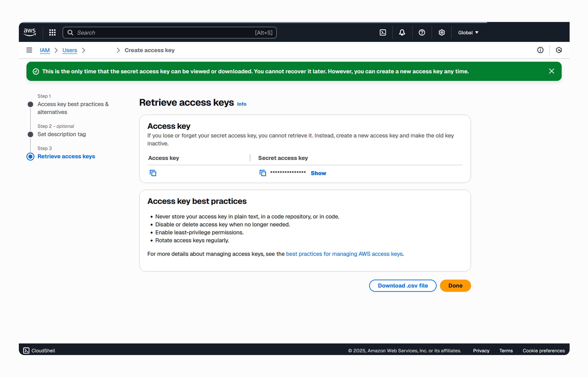This screenshot has width=588, height=377.
Task: Click the AWS logo home icon
Action: pos(30,32)
